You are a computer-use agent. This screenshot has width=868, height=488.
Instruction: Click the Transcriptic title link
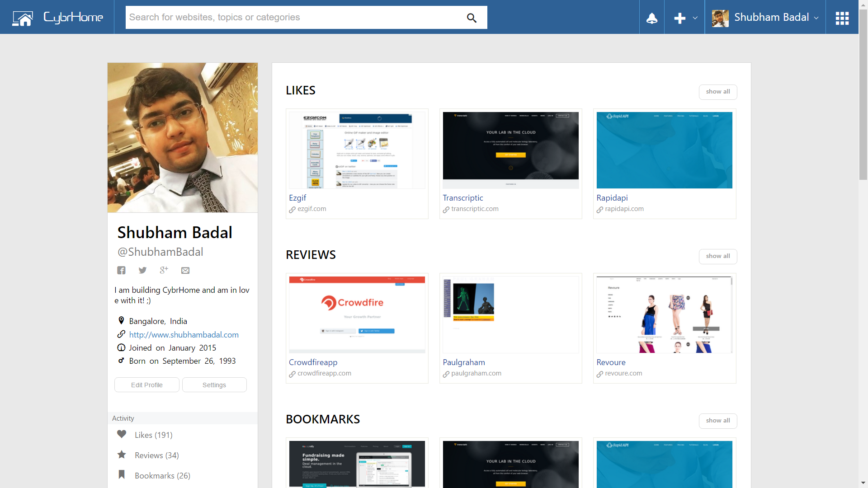(462, 198)
